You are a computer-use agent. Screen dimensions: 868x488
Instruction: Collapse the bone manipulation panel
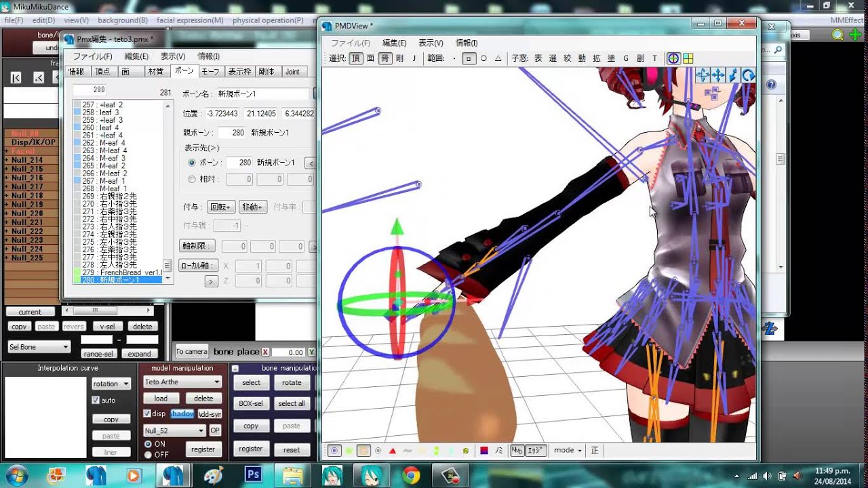click(x=235, y=369)
